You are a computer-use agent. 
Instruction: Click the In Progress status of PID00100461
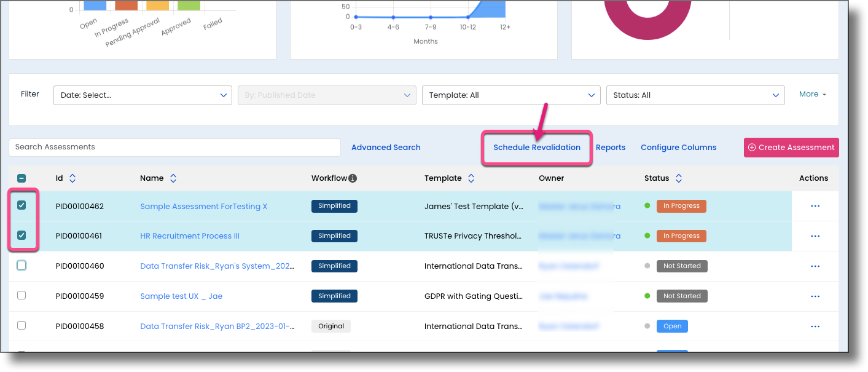click(681, 236)
